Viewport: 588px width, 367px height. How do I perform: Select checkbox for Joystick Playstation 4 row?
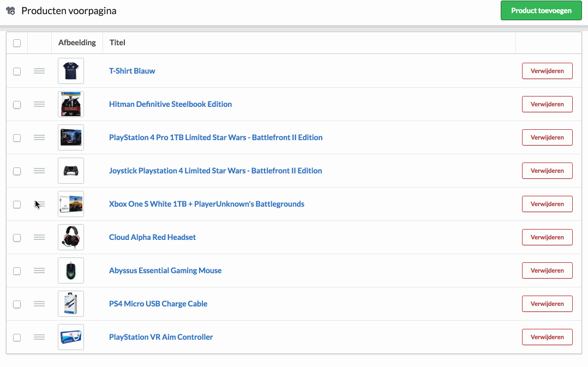pos(17,171)
